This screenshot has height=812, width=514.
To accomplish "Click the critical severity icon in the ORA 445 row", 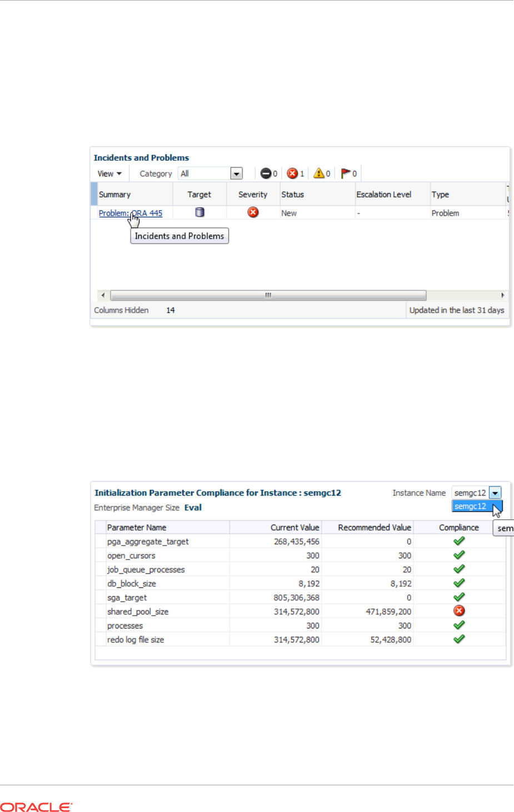I will pyautogui.click(x=253, y=212).
